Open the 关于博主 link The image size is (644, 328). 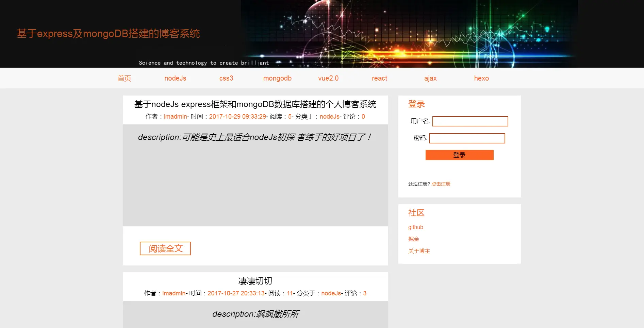pyautogui.click(x=419, y=251)
